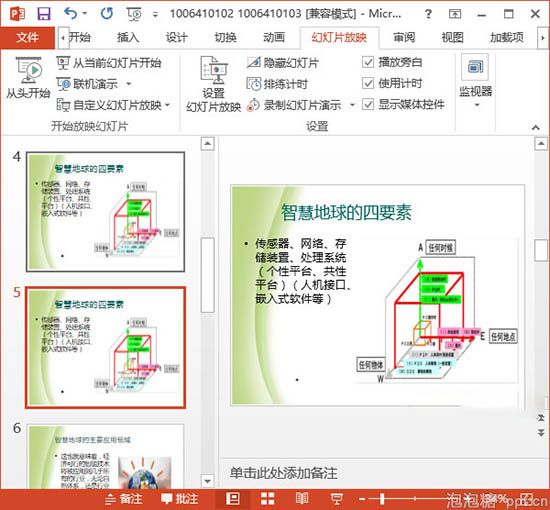
Task: Switch to the 视图 view tab
Action: tap(452, 37)
